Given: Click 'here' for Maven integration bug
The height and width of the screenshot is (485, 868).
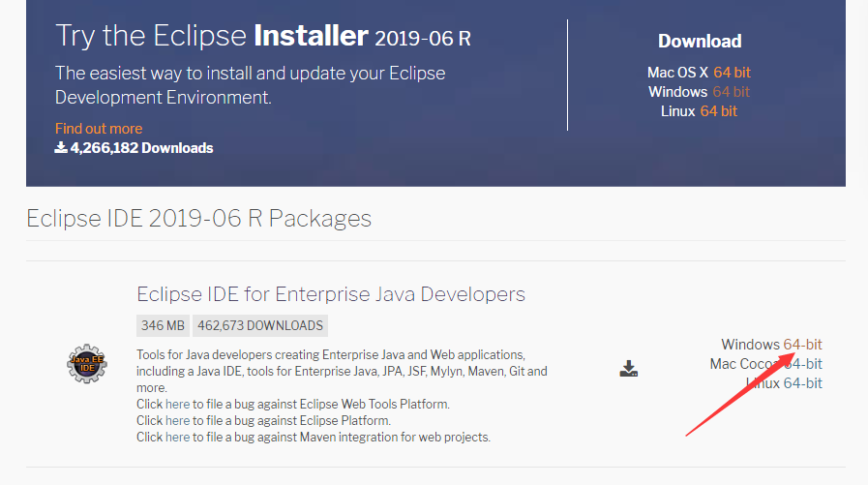Looking at the screenshot, I should 177,437.
